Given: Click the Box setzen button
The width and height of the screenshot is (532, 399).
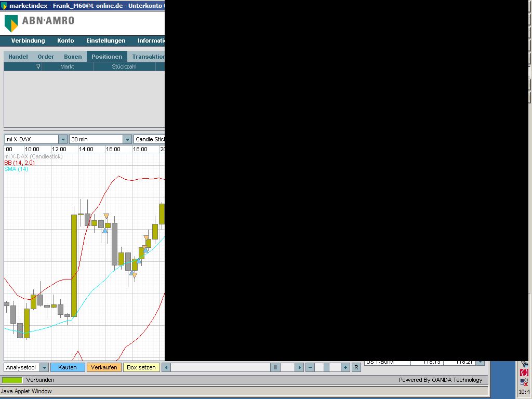Looking at the screenshot, I should coord(141,367).
